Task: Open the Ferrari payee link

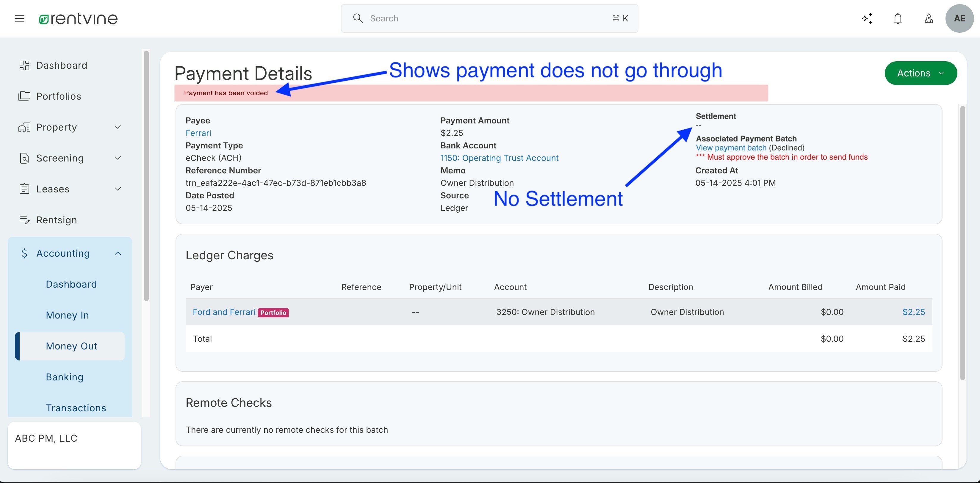Action: [x=198, y=133]
